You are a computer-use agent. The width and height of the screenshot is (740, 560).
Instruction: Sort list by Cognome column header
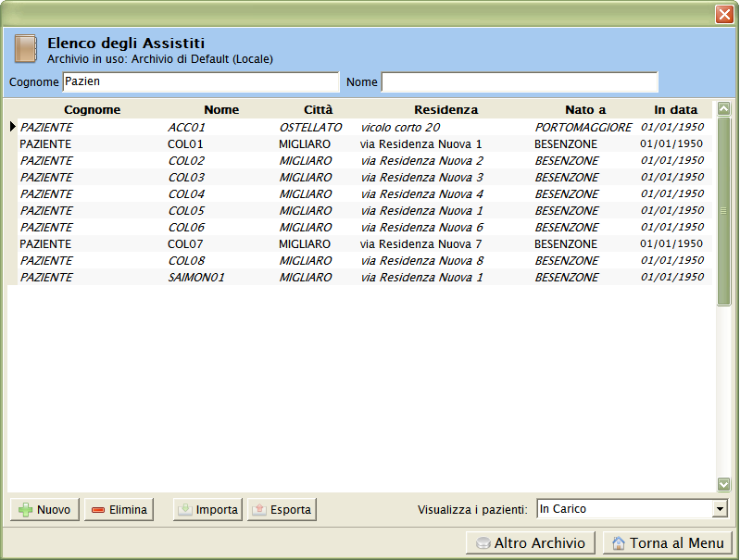pyautogui.click(x=92, y=109)
